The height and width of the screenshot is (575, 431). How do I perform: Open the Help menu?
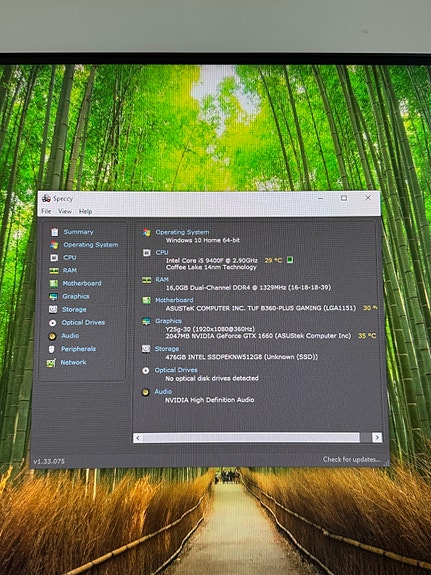tap(85, 211)
